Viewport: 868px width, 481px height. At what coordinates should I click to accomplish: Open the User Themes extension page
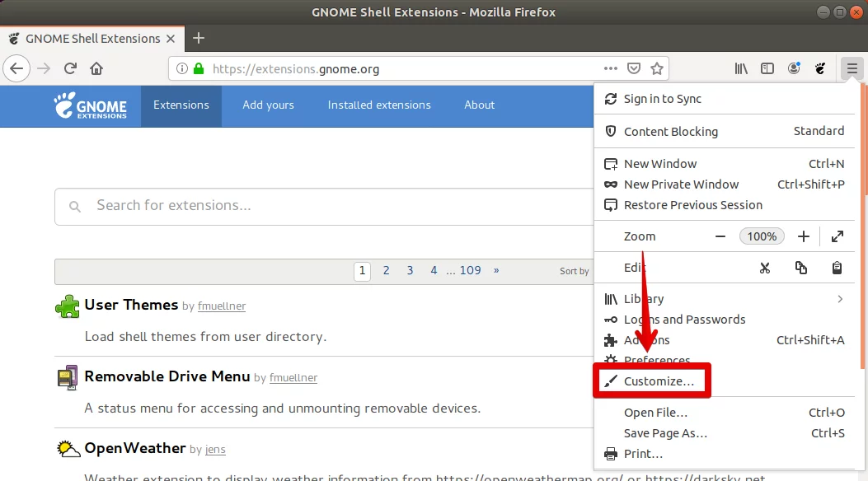(x=131, y=306)
